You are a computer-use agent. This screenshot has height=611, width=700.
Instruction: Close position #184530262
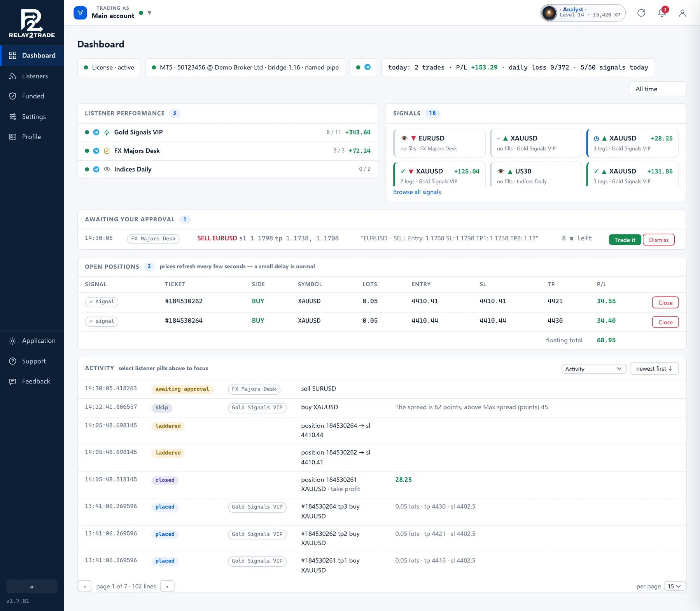point(665,303)
